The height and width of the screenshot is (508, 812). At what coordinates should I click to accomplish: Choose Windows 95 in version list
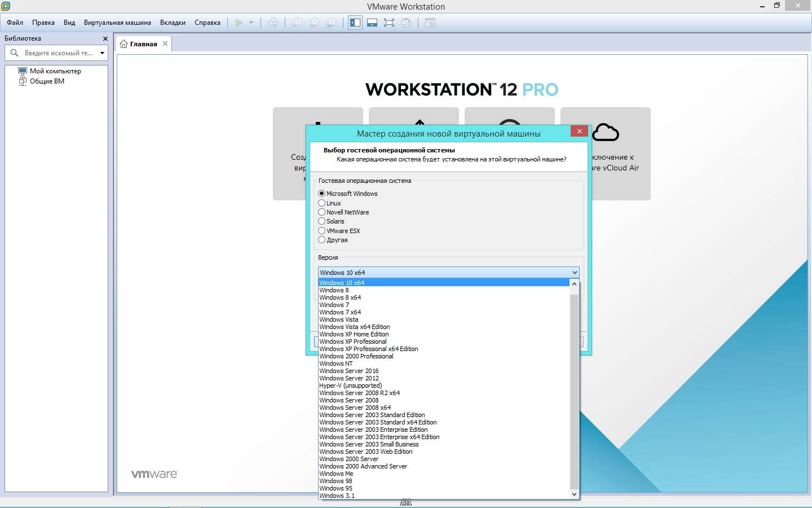tap(444, 488)
